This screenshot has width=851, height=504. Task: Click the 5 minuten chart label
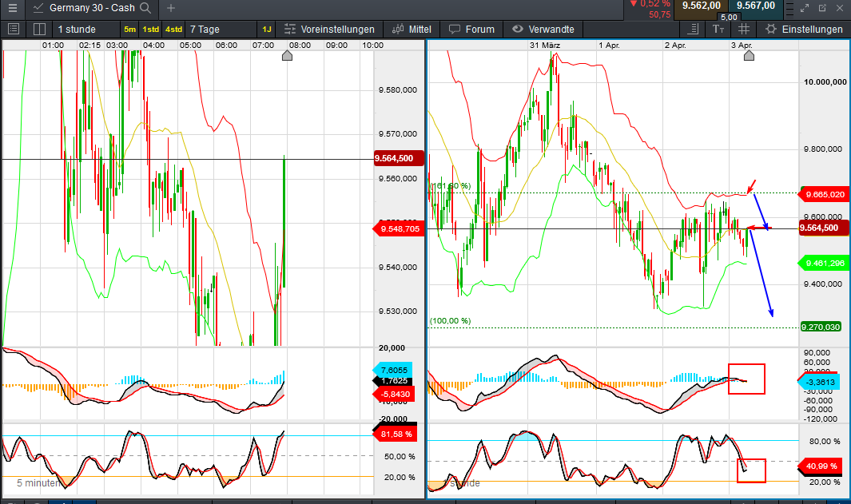pyautogui.click(x=38, y=482)
